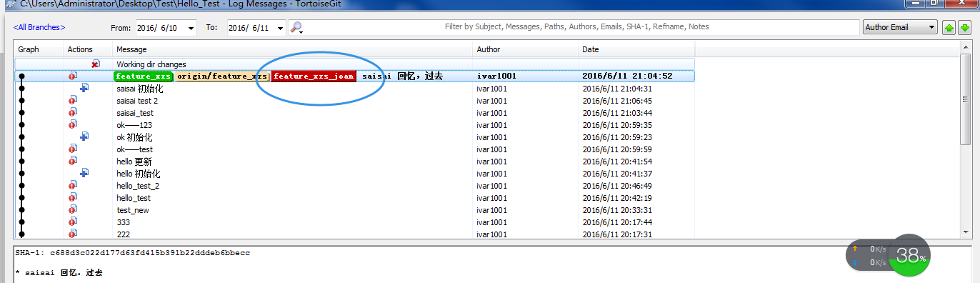Click the added-file icon on 'hello 初始化' row

pos(84,173)
